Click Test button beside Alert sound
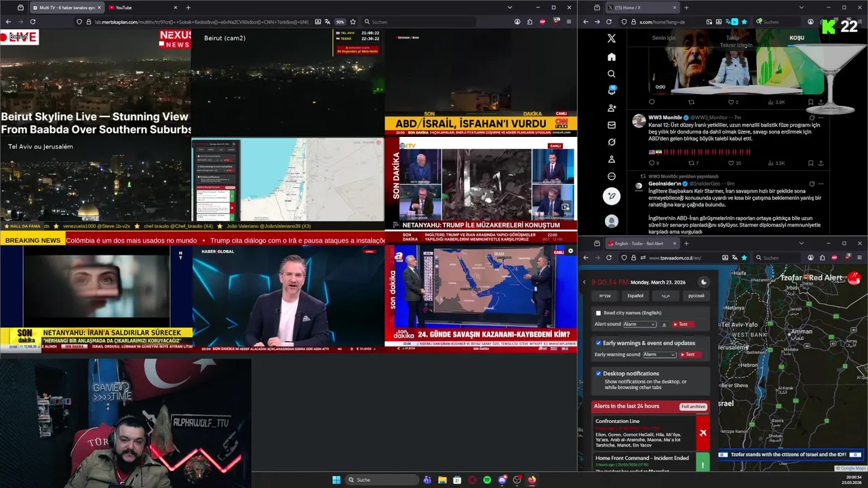Image resolution: width=868 pixels, height=488 pixels. [x=682, y=325]
